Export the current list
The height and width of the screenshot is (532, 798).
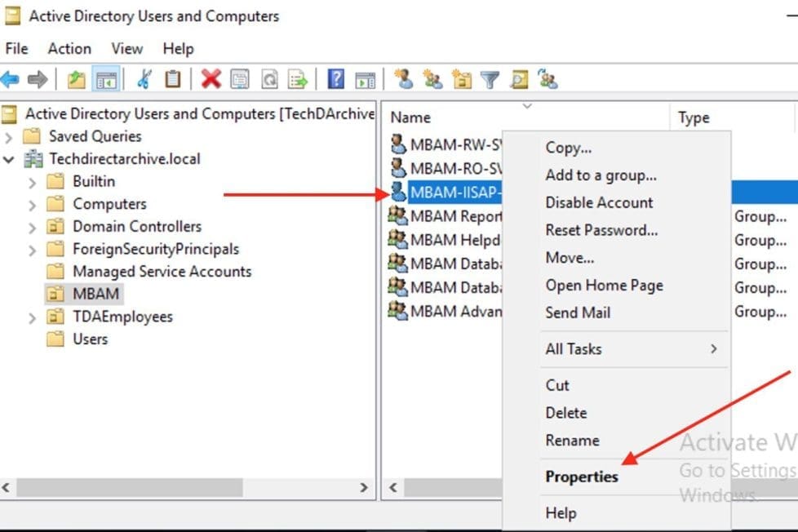pos(297,79)
